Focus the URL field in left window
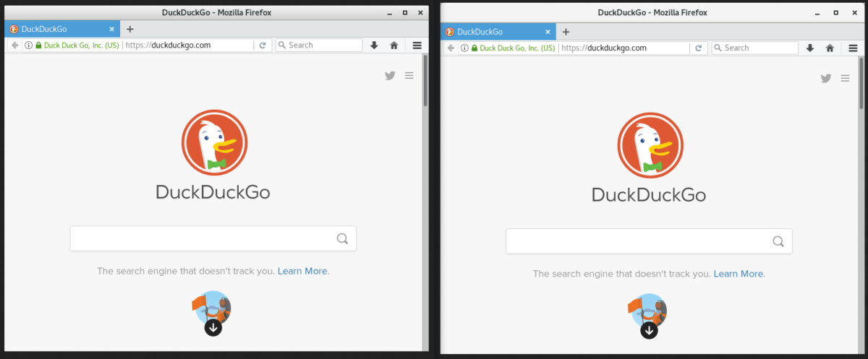The height and width of the screenshot is (359, 868). coord(188,45)
